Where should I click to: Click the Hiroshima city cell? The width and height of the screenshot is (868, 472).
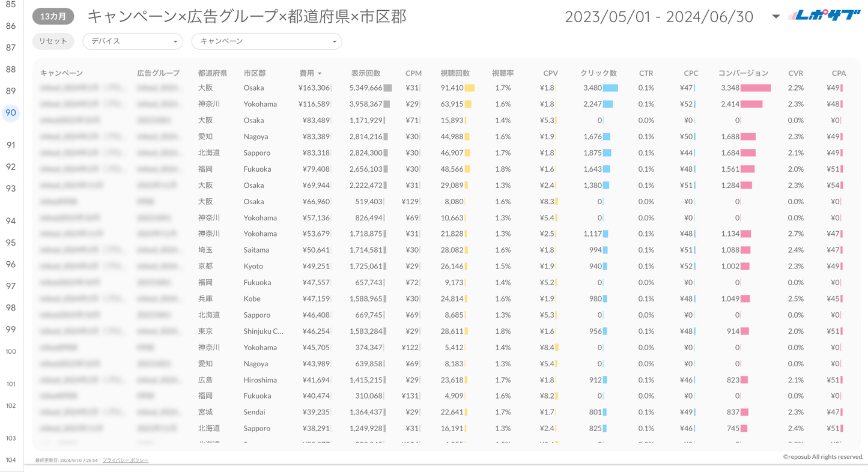coord(260,380)
